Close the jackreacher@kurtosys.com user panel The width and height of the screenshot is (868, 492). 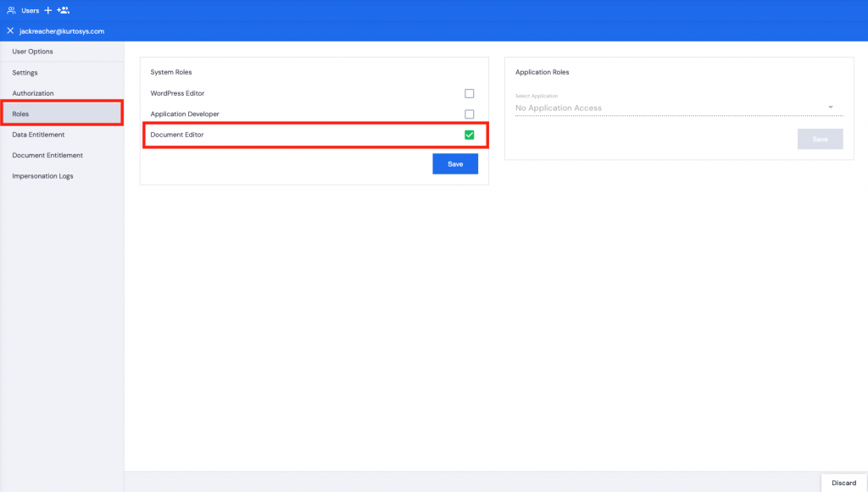[10, 31]
